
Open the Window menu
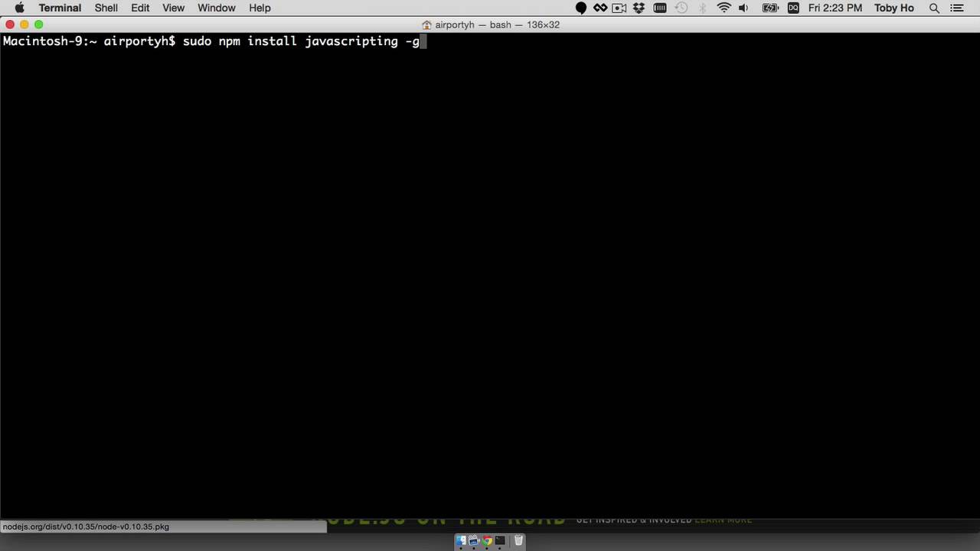click(217, 8)
